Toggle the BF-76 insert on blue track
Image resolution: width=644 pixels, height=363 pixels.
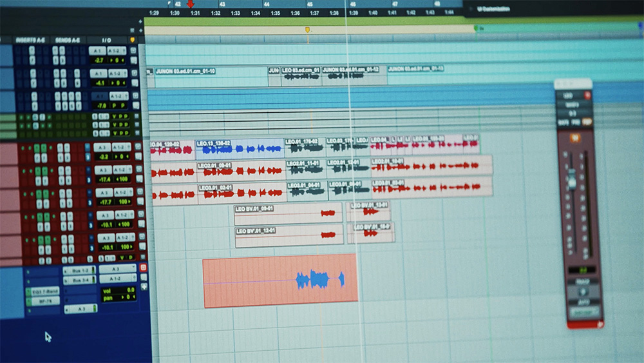click(x=45, y=301)
